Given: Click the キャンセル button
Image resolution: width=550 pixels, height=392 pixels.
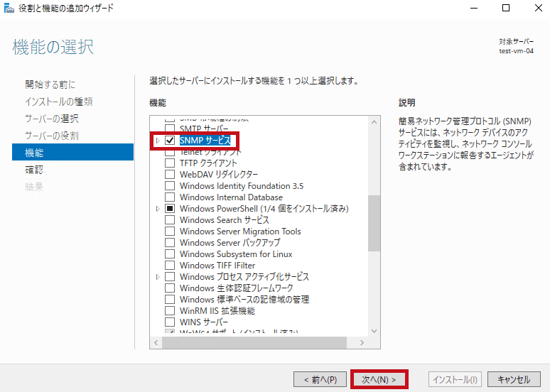Looking at the screenshot, I should point(514,380).
